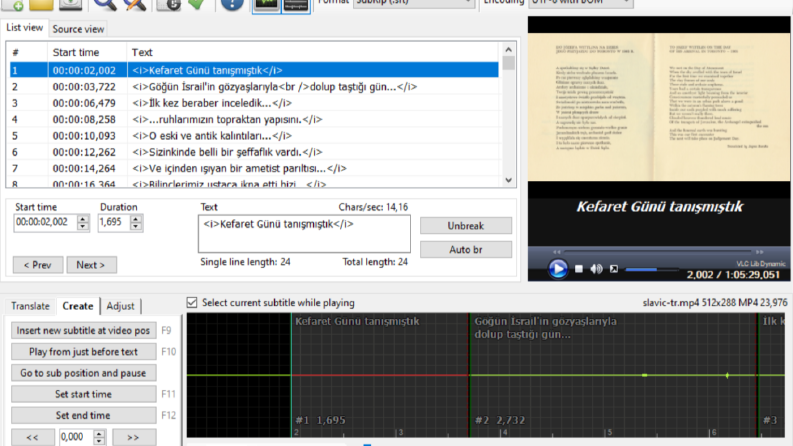
Task: Select the row 'İlk kez beraber inceledik...'
Action: pyautogui.click(x=254, y=103)
